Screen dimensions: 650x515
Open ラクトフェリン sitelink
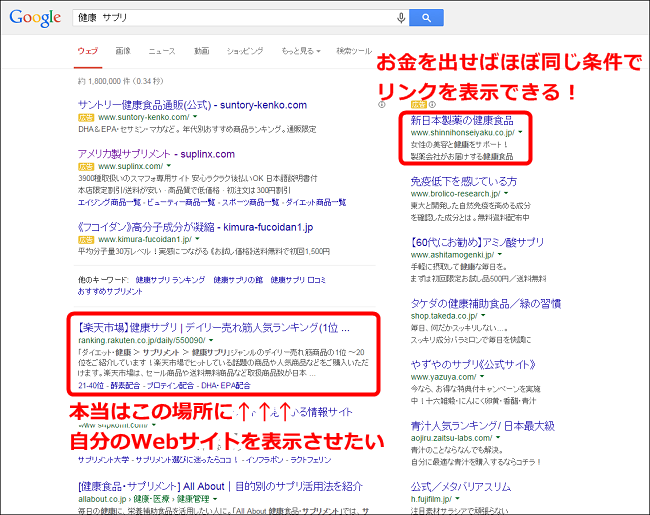pyautogui.click(x=311, y=460)
